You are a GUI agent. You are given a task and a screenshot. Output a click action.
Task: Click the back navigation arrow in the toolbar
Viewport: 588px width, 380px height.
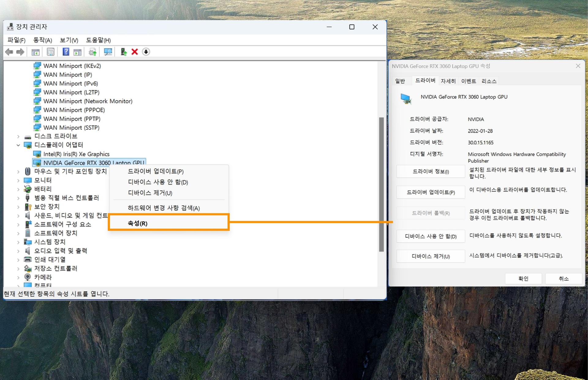coord(9,52)
